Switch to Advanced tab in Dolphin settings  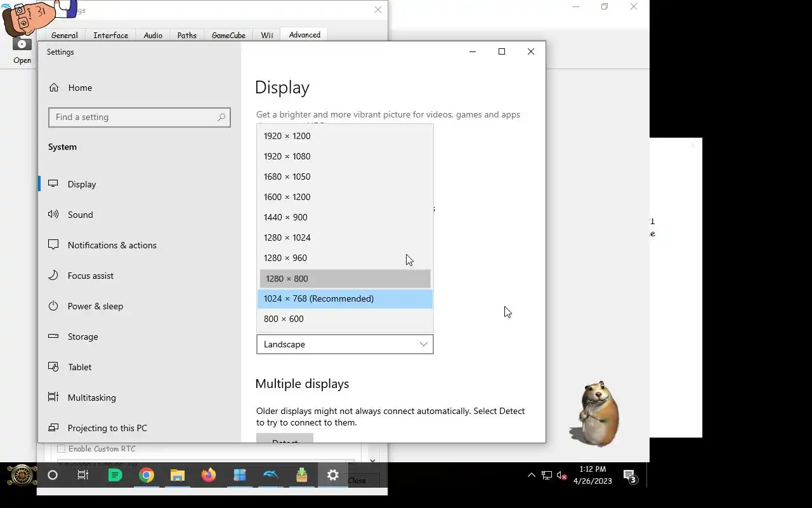click(x=304, y=35)
